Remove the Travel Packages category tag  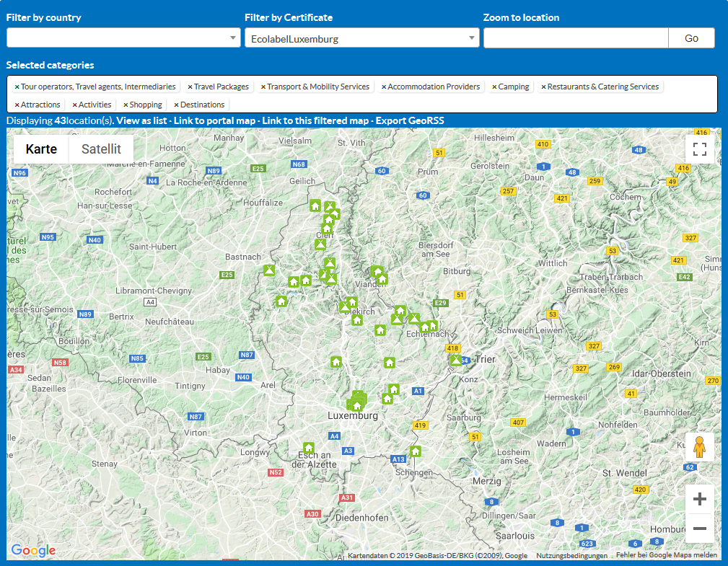[x=190, y=87]
